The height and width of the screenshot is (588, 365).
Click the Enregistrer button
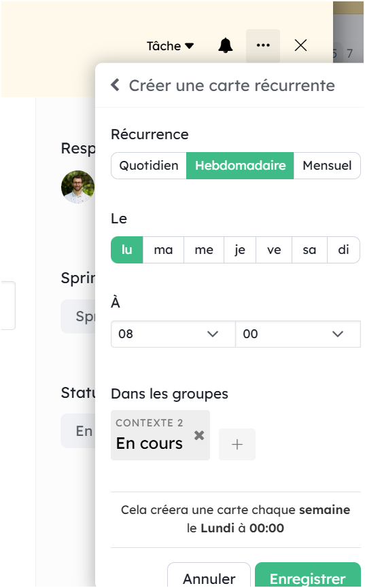pyautogui.click(x=307, y=575)
